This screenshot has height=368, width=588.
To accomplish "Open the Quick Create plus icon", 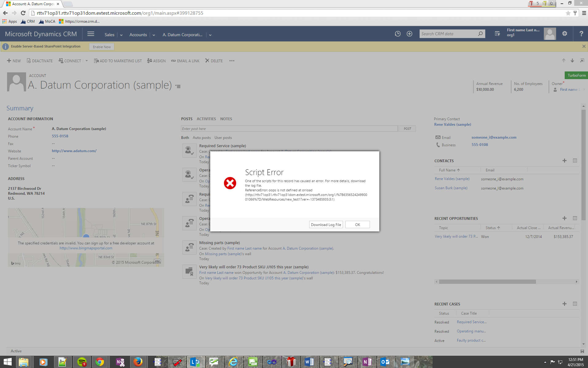I will click(409, 34).
